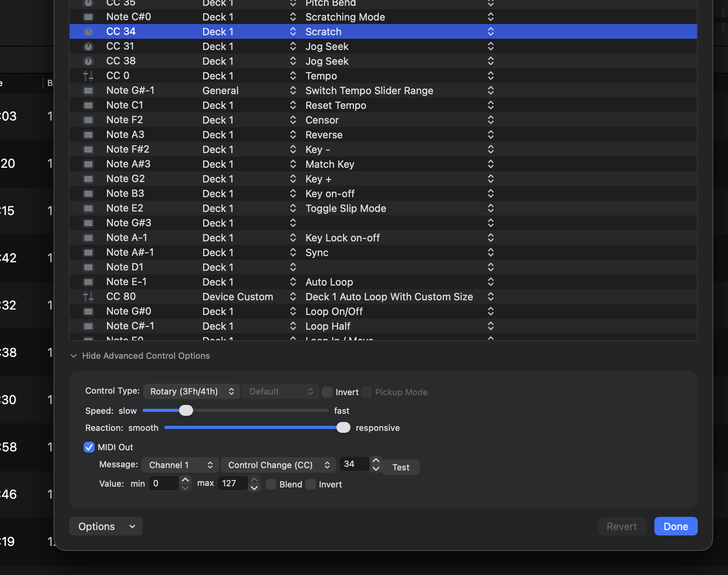
Task: Click the min value field showing 0
Action: 164,483
